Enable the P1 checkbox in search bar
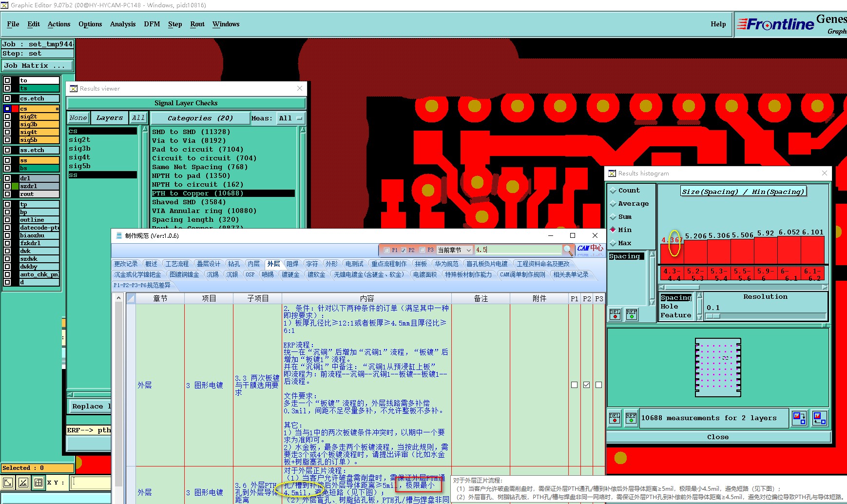 [x=386, y=250]
